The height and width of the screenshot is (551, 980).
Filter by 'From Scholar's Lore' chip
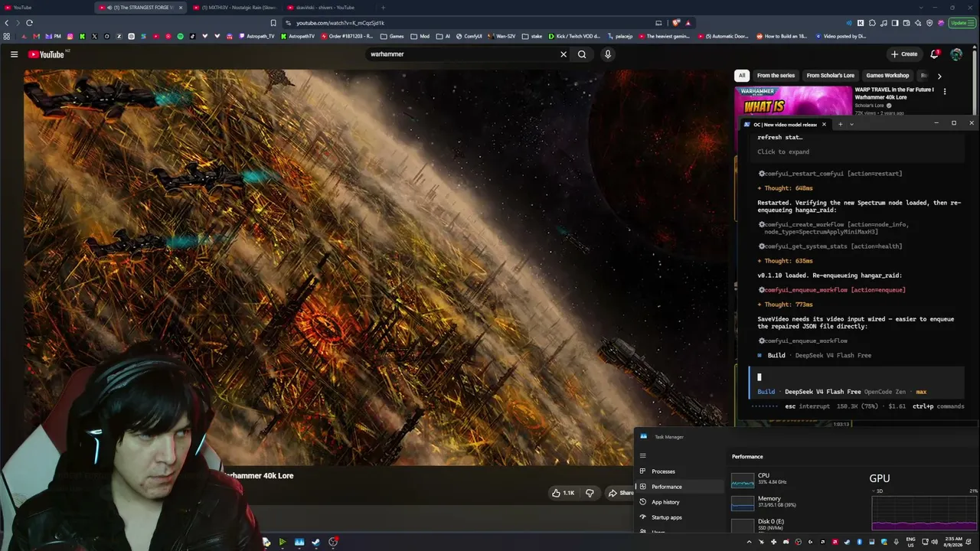tap(830, 76)
